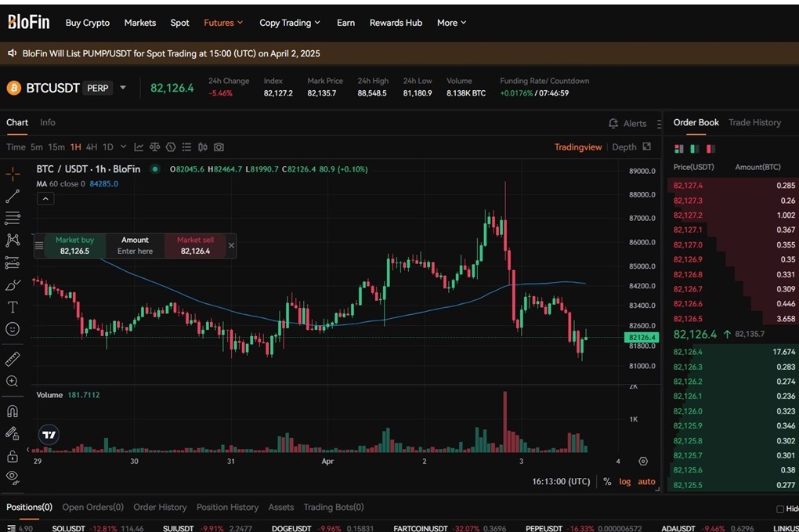Screen dimensions: 799x532
Task: Select the XABCD pattern tool
Action: point(13,240)
